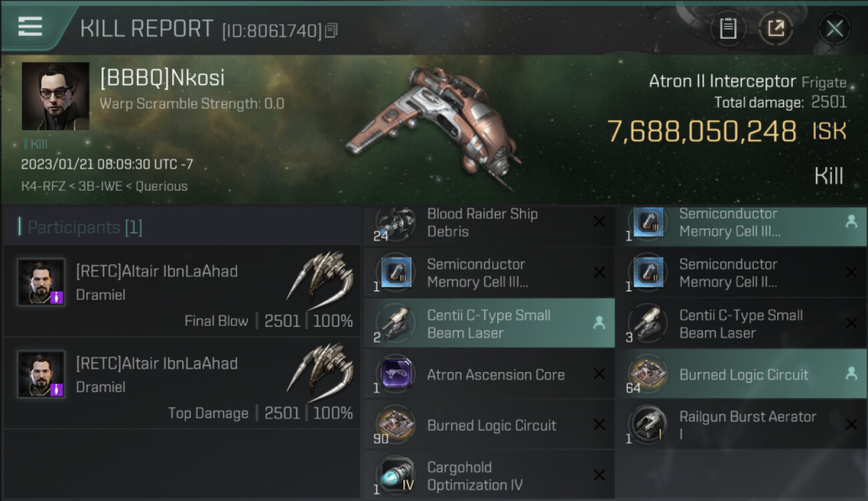Open the clipboard notes icon
Image resolution: width=868 pixels, height=501 pixels.
(728, 28)
